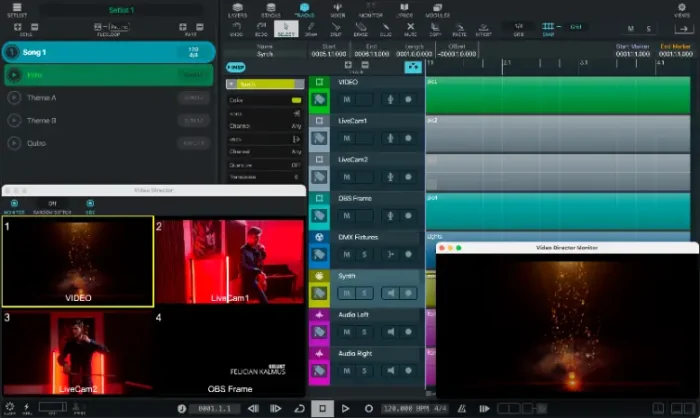Select the LiveCam1 video thumbnail
The image size is (700, 418).
[230, 262]
